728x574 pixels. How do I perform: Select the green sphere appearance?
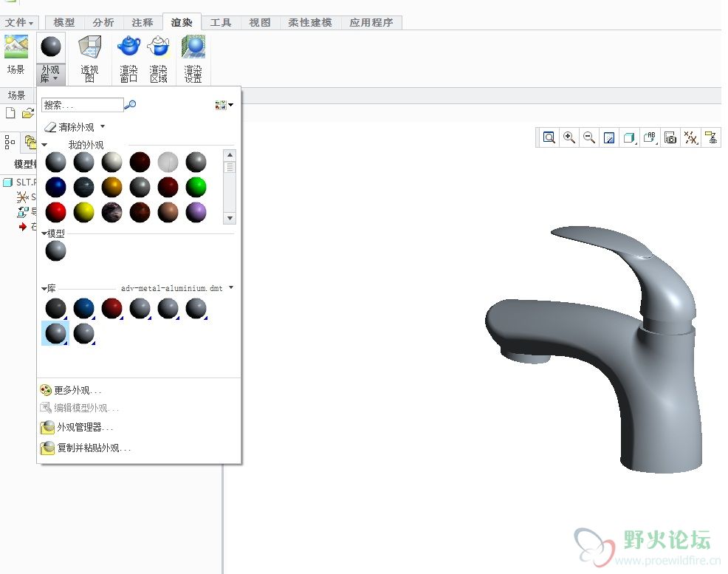(x=196, y=187)
